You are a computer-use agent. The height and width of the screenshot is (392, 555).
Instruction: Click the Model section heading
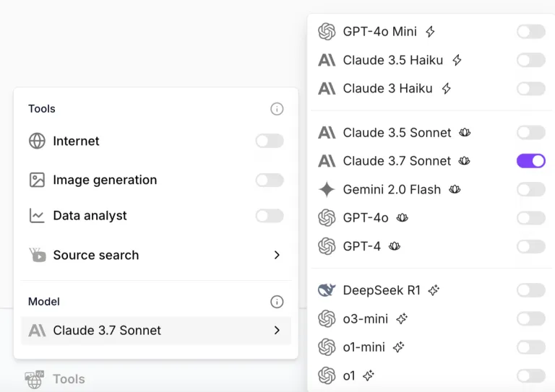coord(44,302)
